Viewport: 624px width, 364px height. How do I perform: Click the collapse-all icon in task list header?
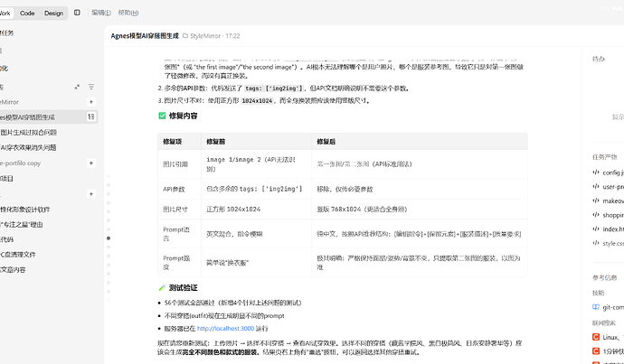77,87
